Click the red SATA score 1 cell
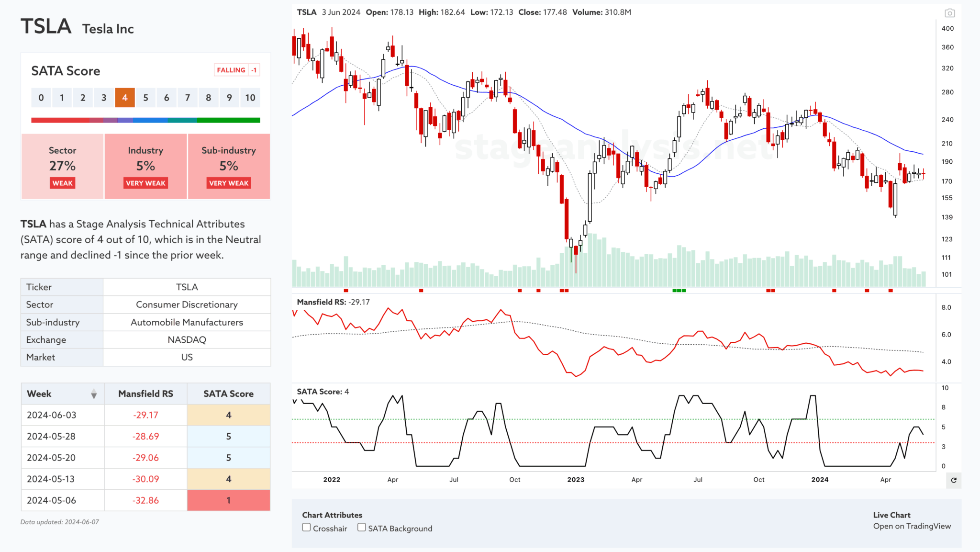The height and width of the screenshot is (552, 980). [x=229, y=500]
